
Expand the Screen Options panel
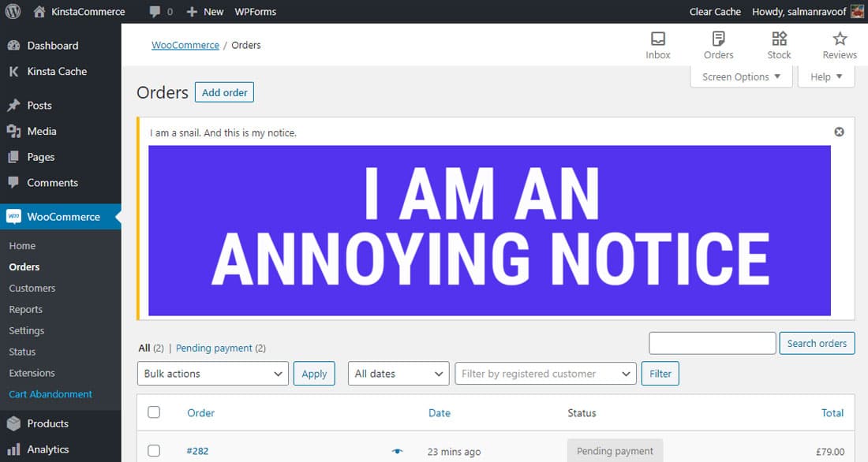[740, 76]
